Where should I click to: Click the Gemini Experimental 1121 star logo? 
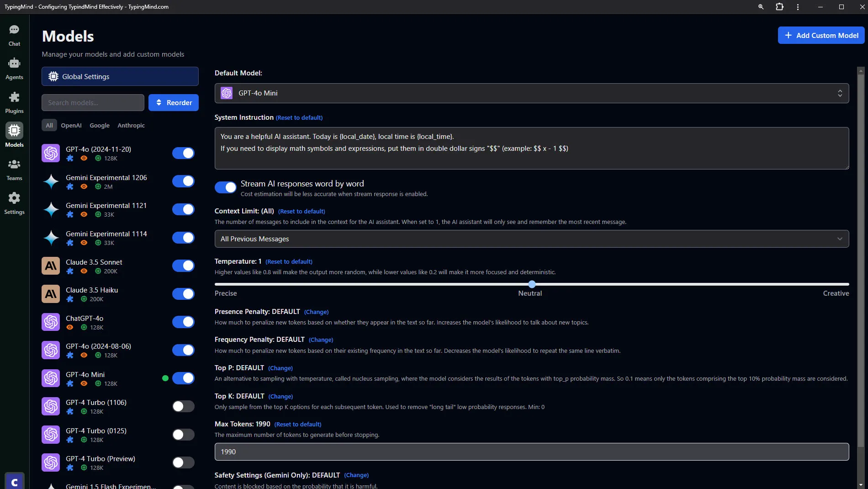(x=51, y=209)
